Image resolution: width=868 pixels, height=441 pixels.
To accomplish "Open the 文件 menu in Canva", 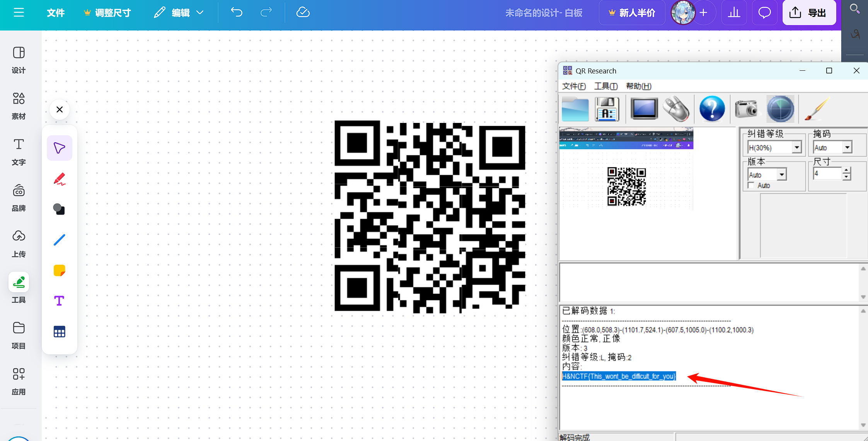I will pos(56,13).
